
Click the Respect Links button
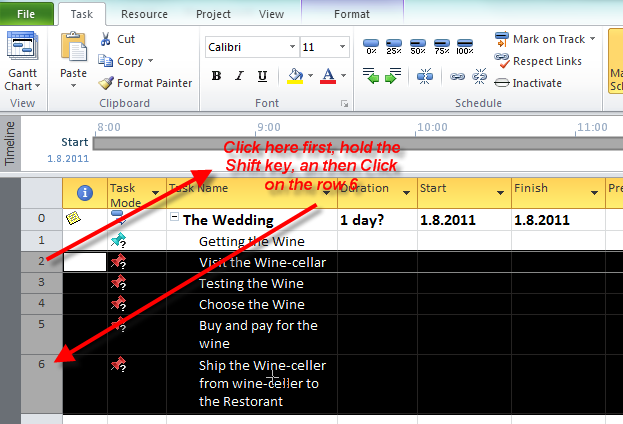(x=539, y=61)
